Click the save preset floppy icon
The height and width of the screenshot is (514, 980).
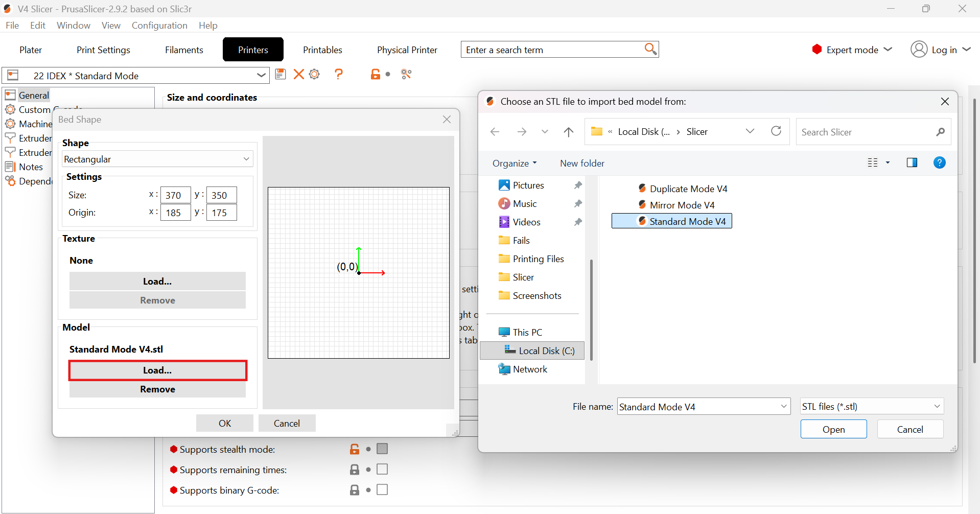280,74
